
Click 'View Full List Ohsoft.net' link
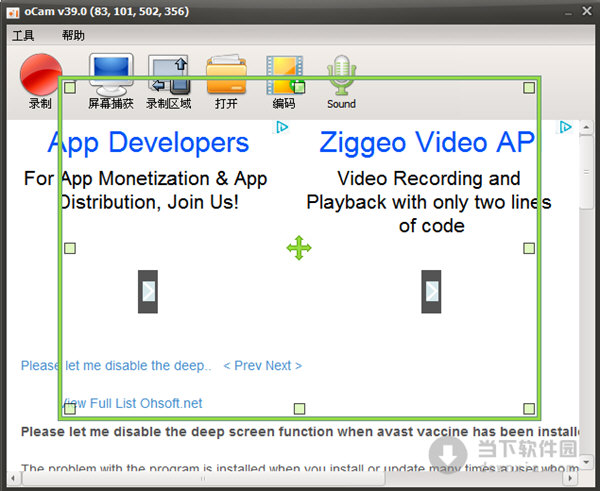132,403
